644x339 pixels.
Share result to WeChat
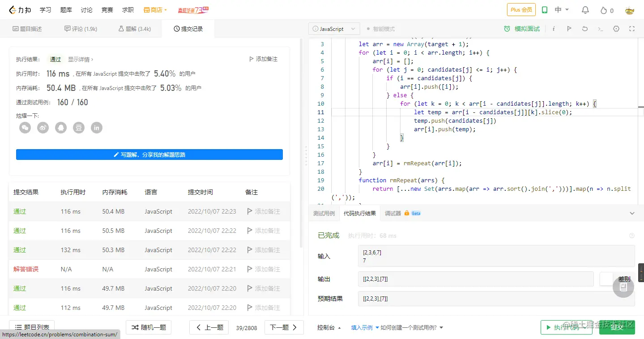pos(25,128)
